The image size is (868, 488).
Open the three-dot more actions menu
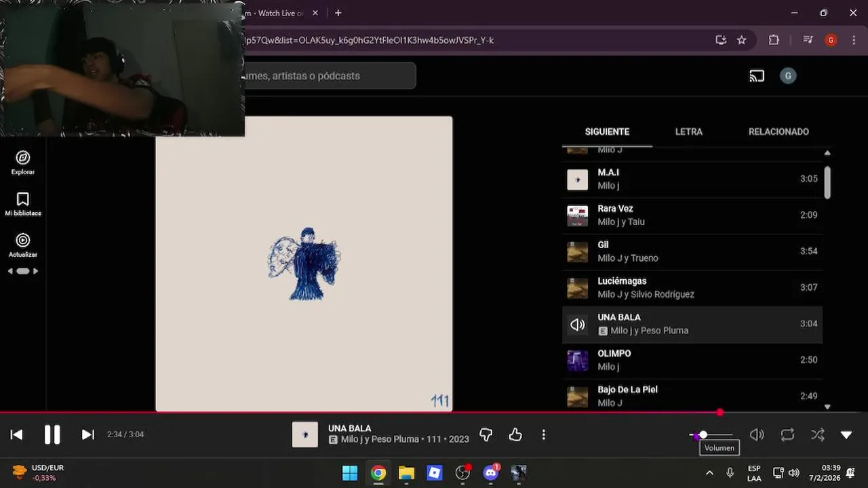click(543, 434)
